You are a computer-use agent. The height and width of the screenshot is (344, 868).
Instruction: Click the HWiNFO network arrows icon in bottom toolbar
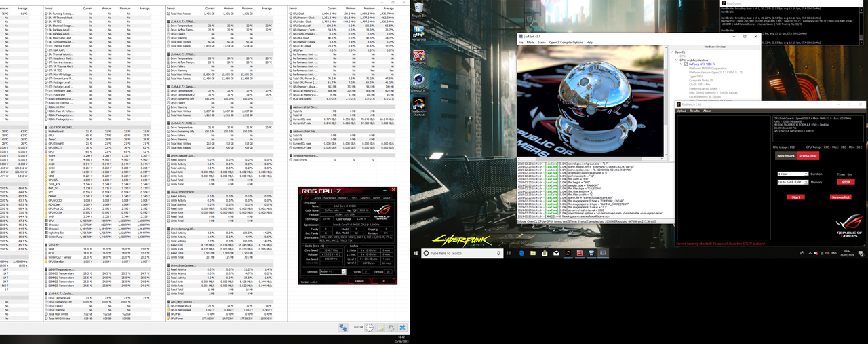tap(343, 328)
